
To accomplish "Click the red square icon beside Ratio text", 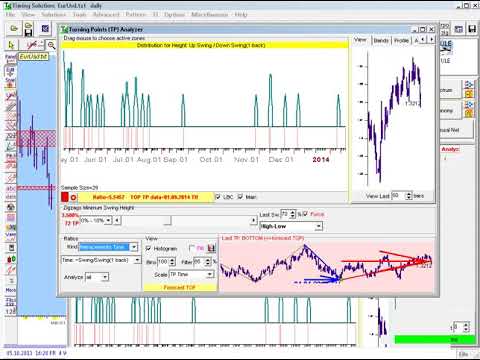I will click(65, 197).
